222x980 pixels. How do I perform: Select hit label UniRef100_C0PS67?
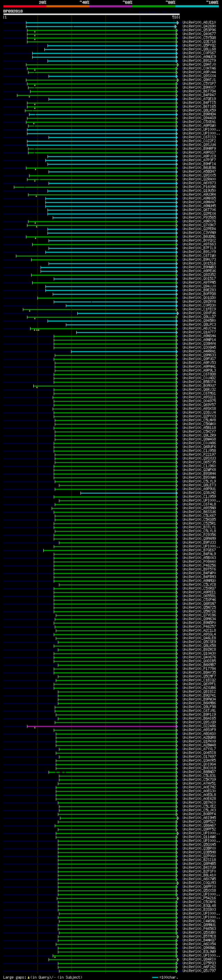(199, 53)
